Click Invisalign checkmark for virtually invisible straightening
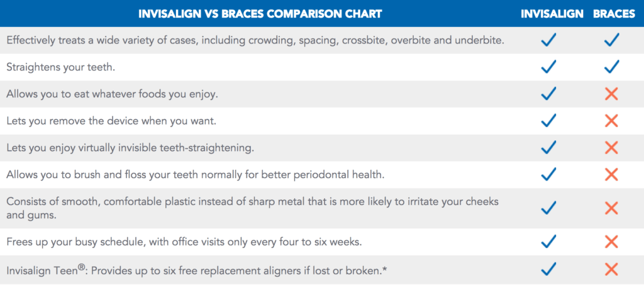This screenshot has width=644, height=285. pos(548,147)
